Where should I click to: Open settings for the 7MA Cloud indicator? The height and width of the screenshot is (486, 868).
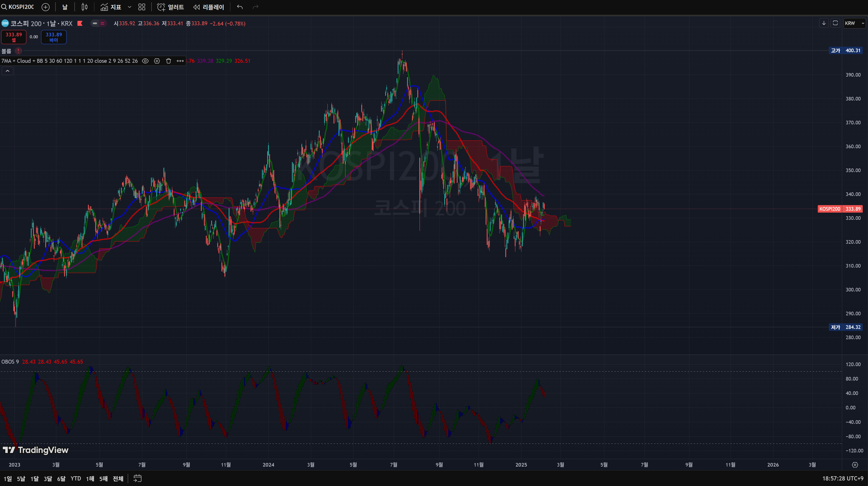(157, 61)
